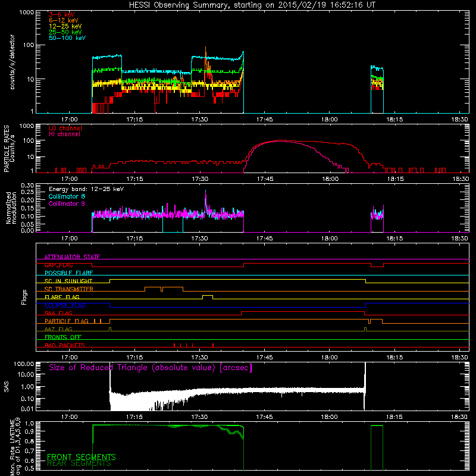Select the 12-25 keV legend label
The height and width of the screenshot is (476, 476).
tap(65, 26)
